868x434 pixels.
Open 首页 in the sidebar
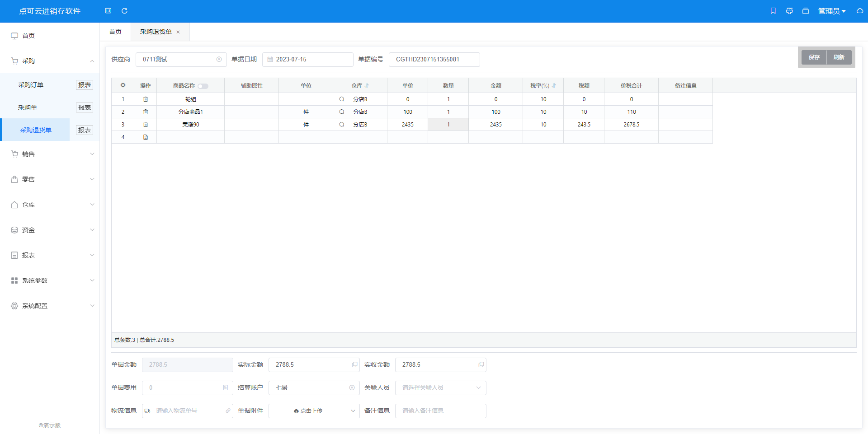coord(50,36)
